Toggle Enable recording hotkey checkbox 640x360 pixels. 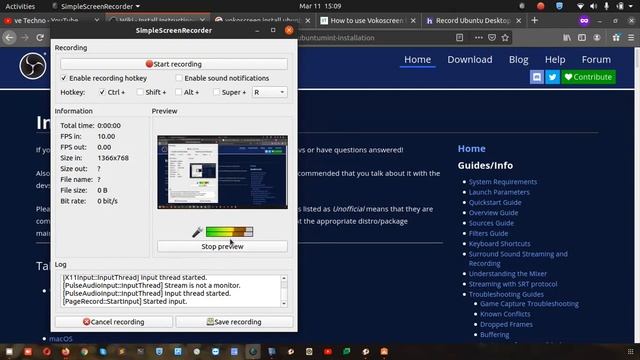[64, 78]
